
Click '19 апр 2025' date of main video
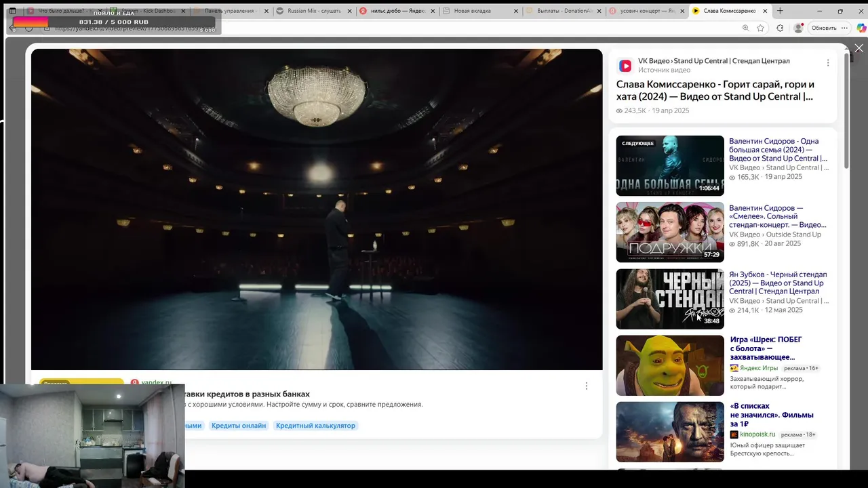click(670, 110)
